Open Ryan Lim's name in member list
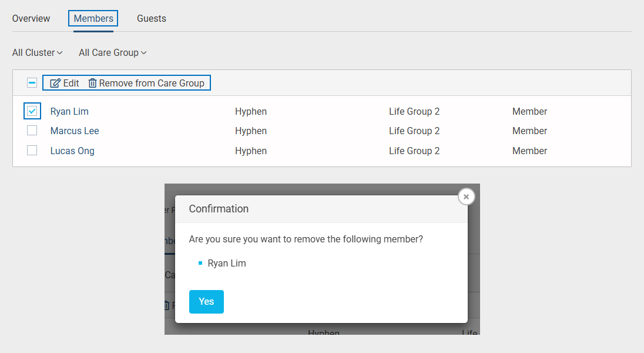This screenshot has width=644, height=353. [x=69, y=111]
